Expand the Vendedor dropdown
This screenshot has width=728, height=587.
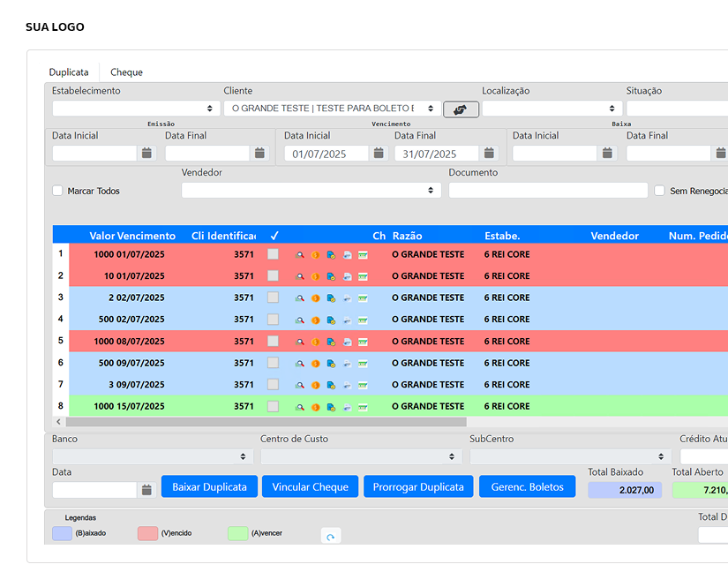(x=311, y=191)
